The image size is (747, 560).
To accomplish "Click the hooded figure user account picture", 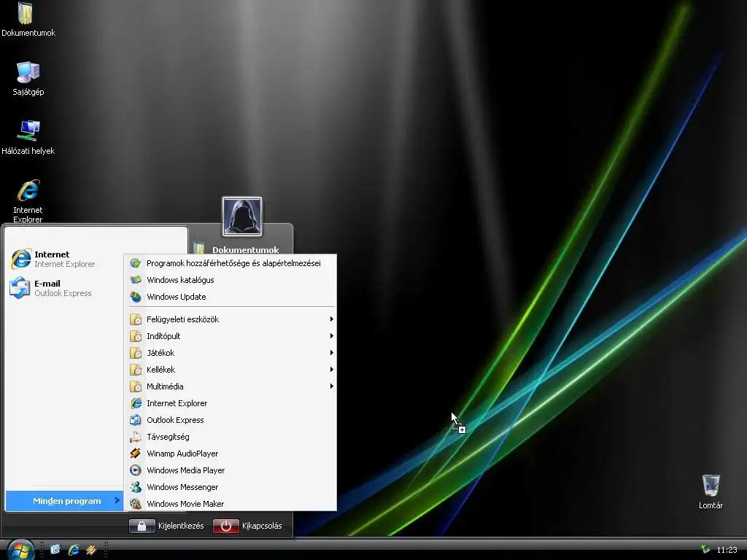I will coord(242,217).
